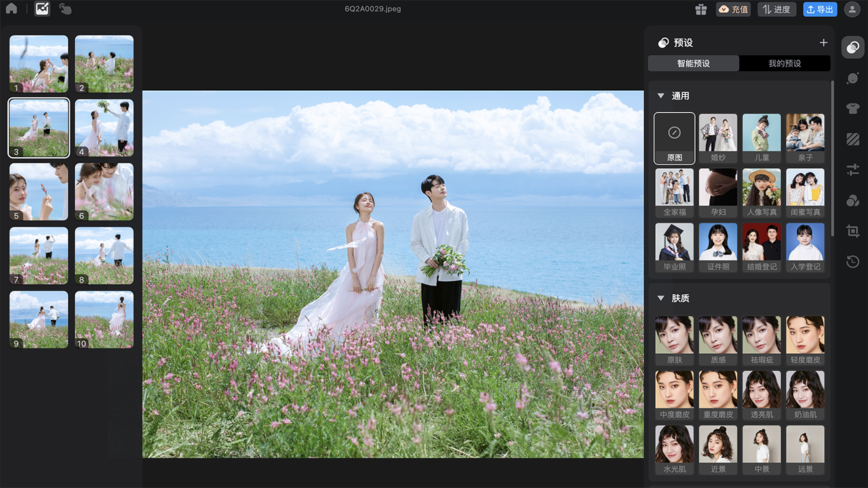Open the clothing T-shirt panel icon
Screen dimensions: 868x488
(852, 108)
